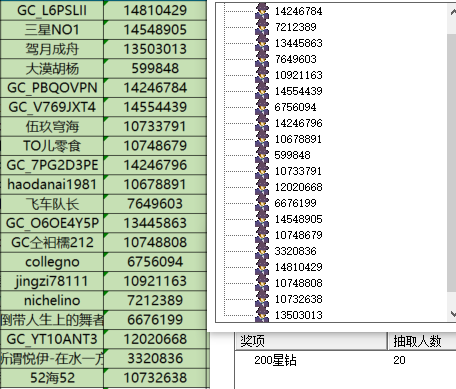The image size is (456, 389).
Task: Click the user icon beside 14810429
Action: 262,267
